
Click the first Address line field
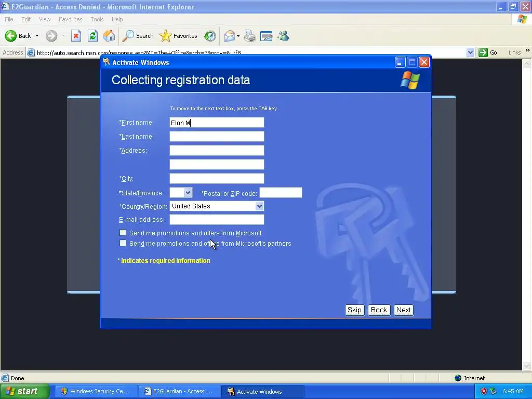(x=217, y=150)
